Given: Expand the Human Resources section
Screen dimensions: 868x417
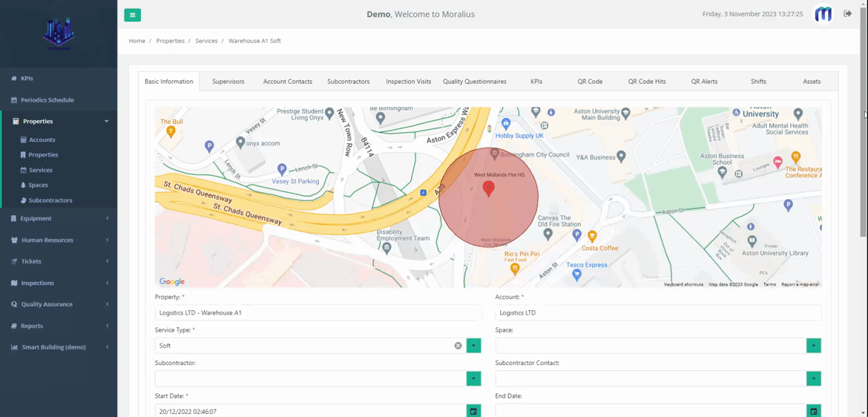Looking at the screenshot, I should [x=59, y=240].
